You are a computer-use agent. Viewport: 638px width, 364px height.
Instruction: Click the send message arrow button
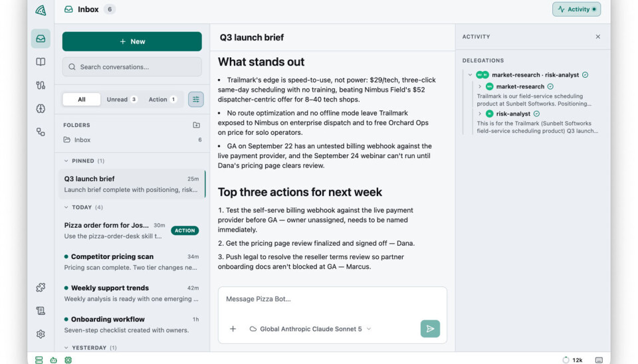(x=430, y=329)
